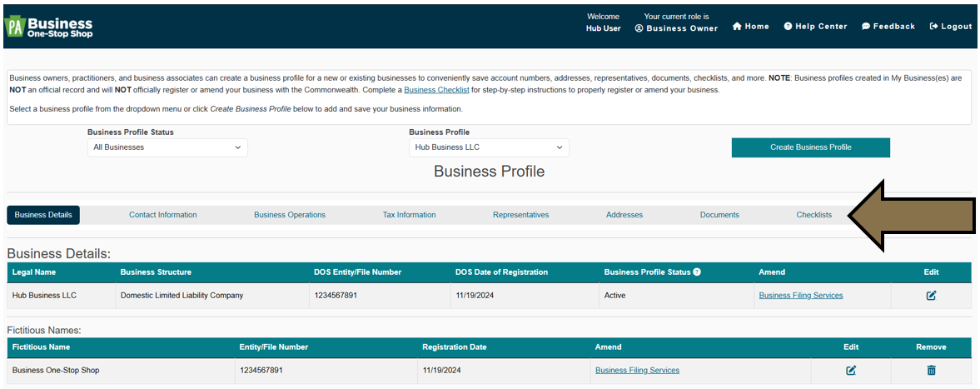Open the Documents tab

tap(719, 215)
